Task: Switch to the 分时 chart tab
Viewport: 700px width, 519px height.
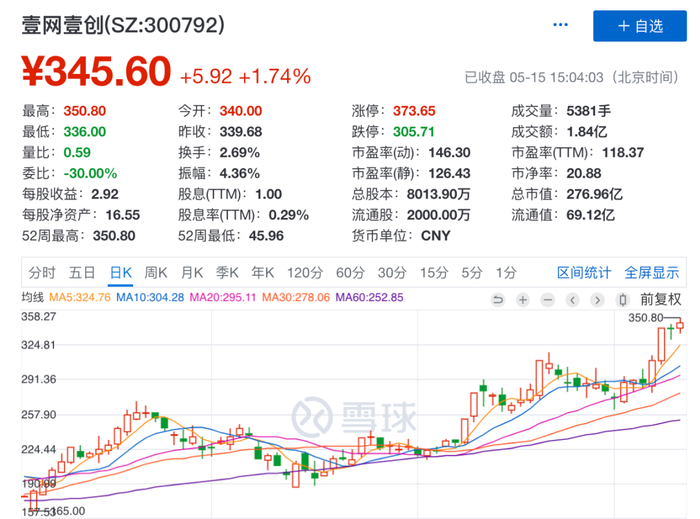Action: pos(42,272)
